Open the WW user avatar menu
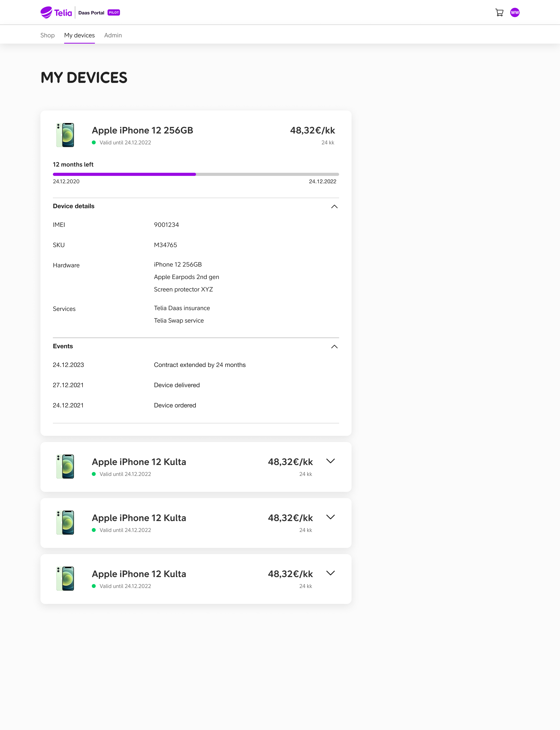This screenshot has width=560, height=730. pyautogui.click(x=515, y=13)
